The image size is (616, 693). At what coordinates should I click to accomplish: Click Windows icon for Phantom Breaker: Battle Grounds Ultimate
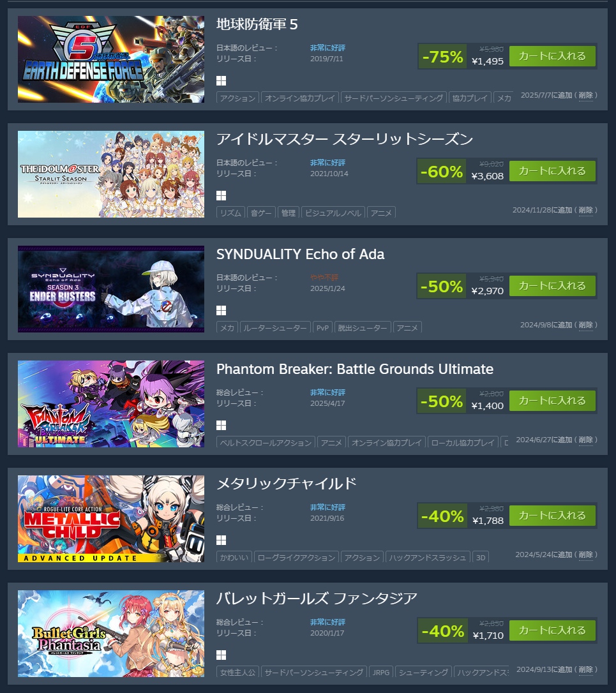pyautogui.click(x=221, y=425)
